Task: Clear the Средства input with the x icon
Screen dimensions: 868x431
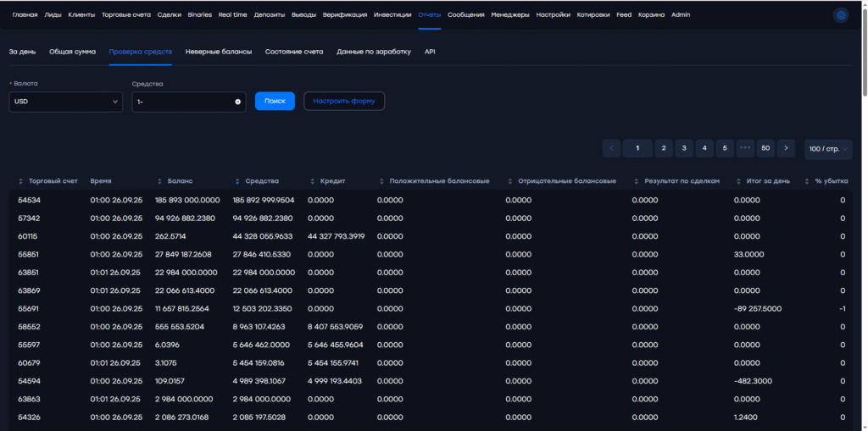Action: coord(237,102)
